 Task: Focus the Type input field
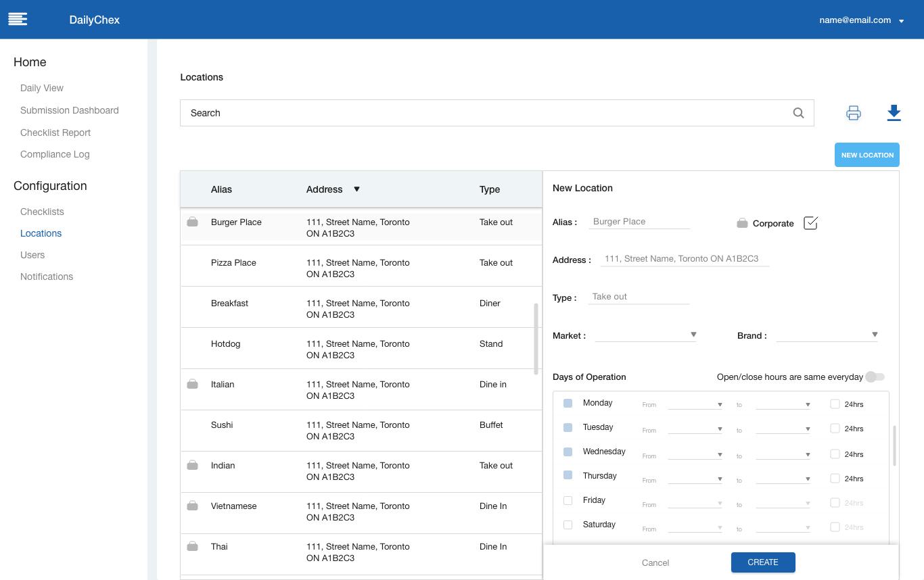pos(639,297)
